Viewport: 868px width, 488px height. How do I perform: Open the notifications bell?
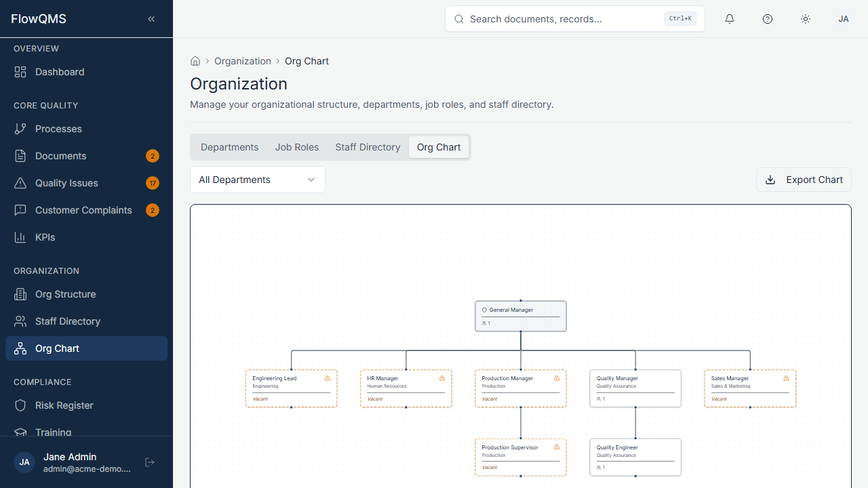click(730, 18)
